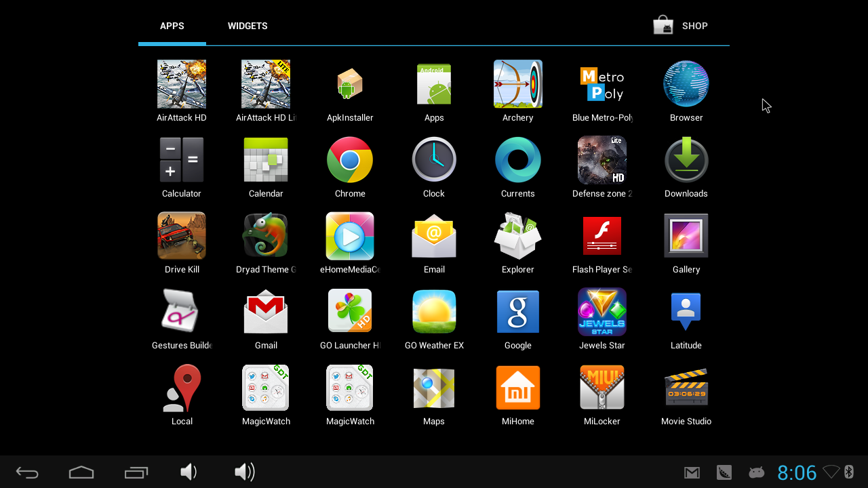Launch Movie Studio app
Screen dimensions: 868x488
tap(686, 388)
